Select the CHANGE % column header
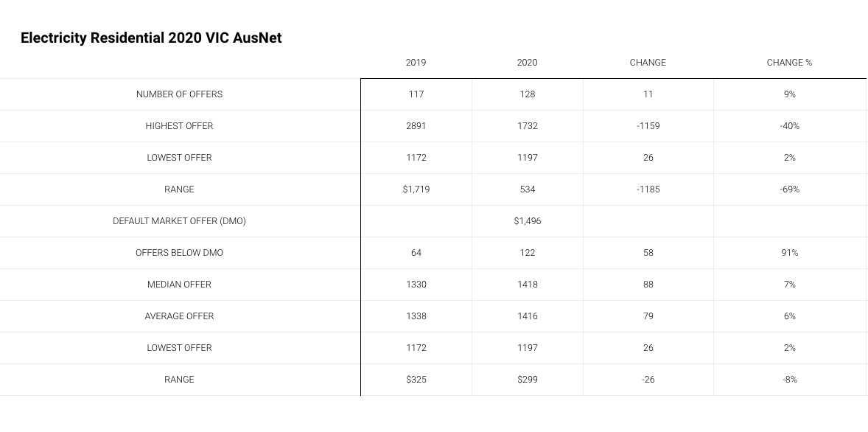The image size is (868, 432). point(789,63)
